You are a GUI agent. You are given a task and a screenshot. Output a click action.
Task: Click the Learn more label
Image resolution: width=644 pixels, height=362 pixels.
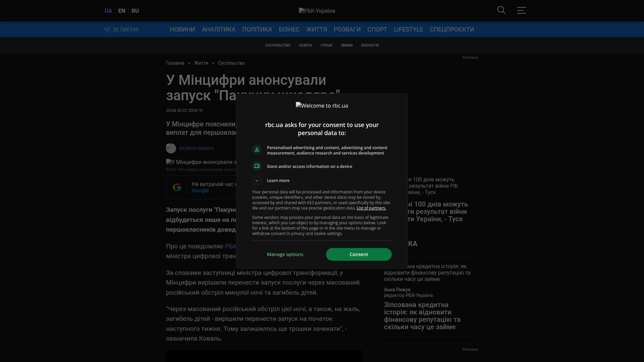(278, 181)
